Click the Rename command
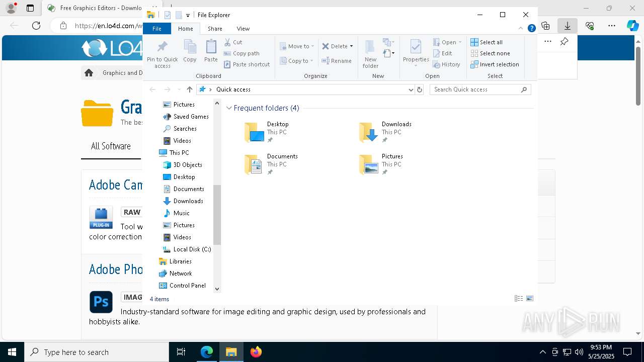The width and height of the screenshot is (644, 362). 337,61
